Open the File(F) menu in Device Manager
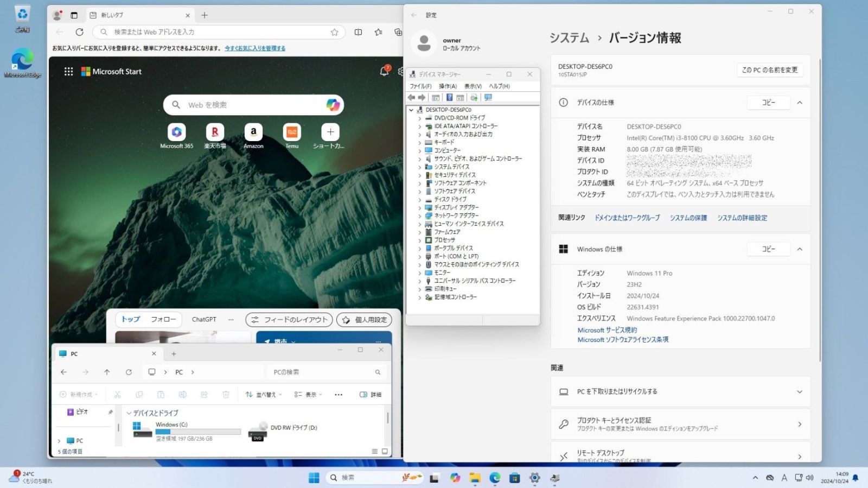Viewport: 868px width, 488px height. click(x=420, y=86)
